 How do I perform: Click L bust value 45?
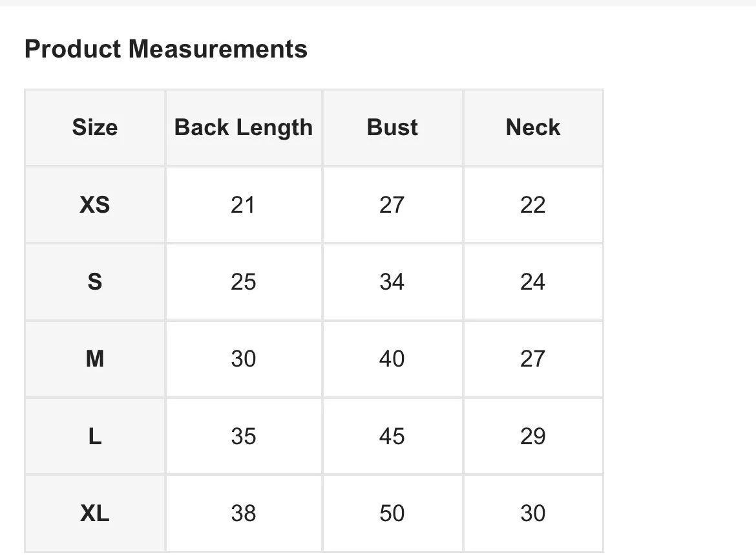click(x=392, y=436)
